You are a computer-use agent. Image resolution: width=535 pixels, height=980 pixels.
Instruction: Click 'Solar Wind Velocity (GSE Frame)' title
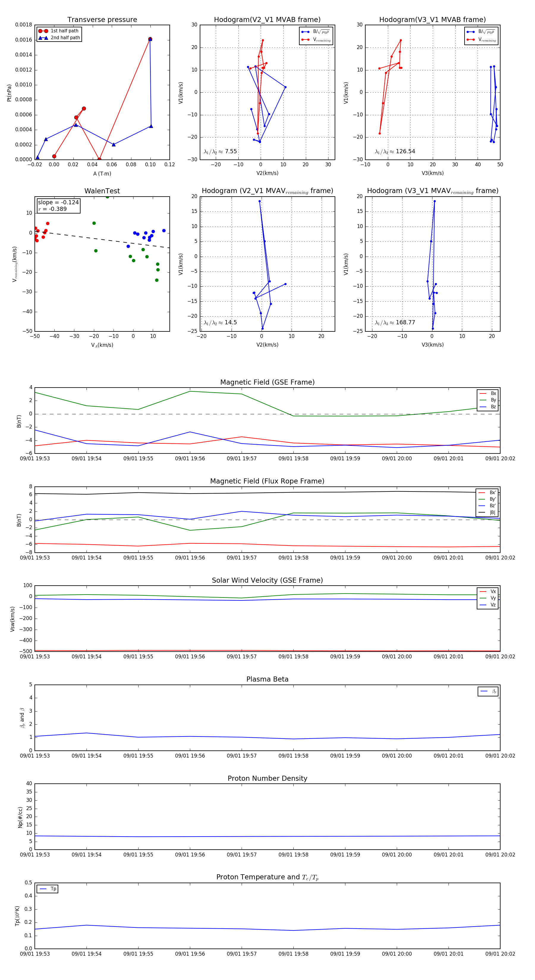267,580
